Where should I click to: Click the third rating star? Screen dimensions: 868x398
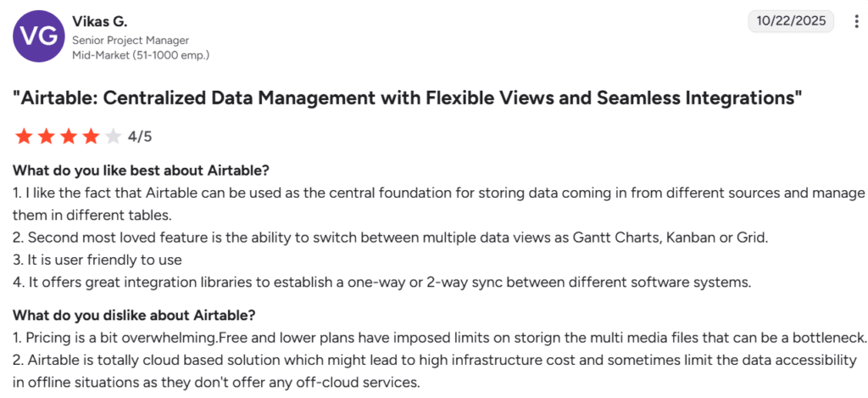click(68, 136)
